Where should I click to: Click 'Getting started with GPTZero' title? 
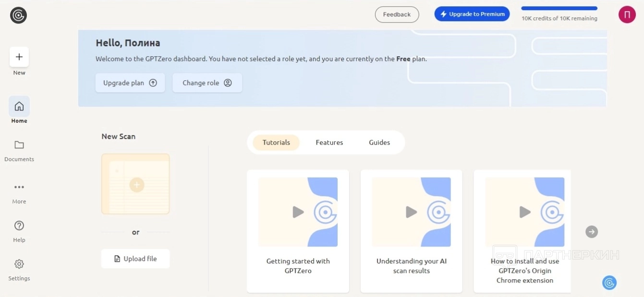pos(298,266)
